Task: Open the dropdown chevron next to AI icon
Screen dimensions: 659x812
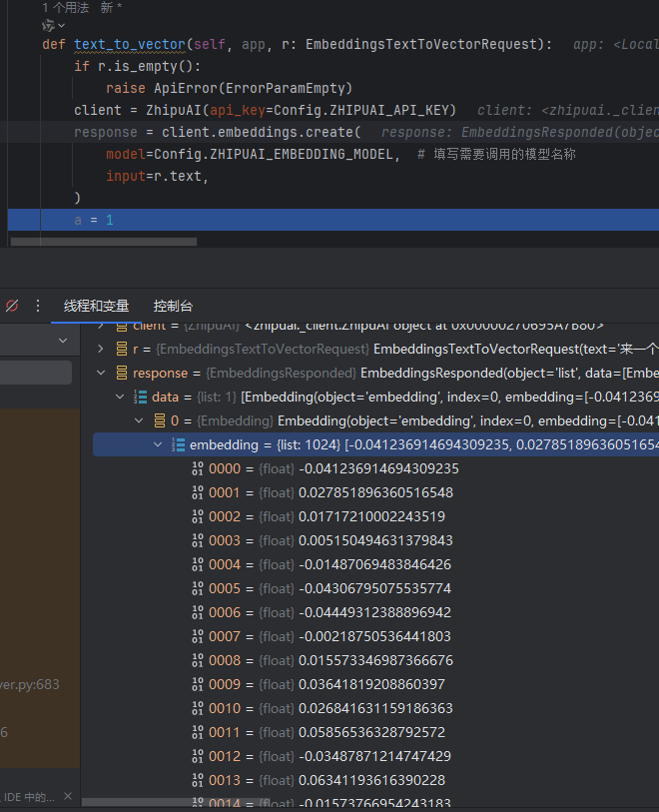Action: coord(62,25)
